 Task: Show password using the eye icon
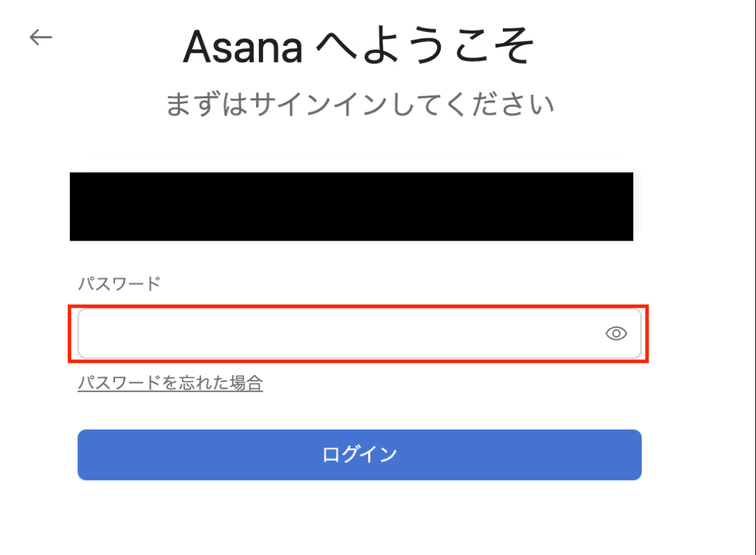[x=616, y=334]
